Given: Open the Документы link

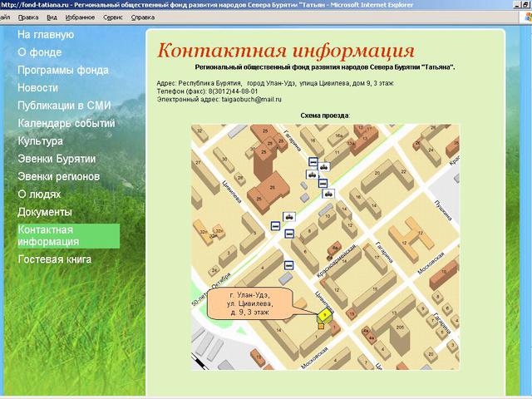Looking at the screenshot, I should click(45, 212).
